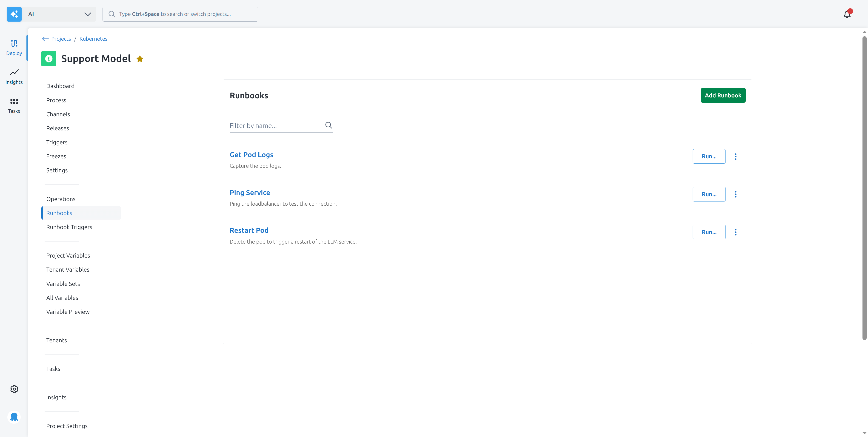Click the Add Runbook button
The height and width of the screenshot is (437, 868).
pyautogui.click(x=723, y=95)
